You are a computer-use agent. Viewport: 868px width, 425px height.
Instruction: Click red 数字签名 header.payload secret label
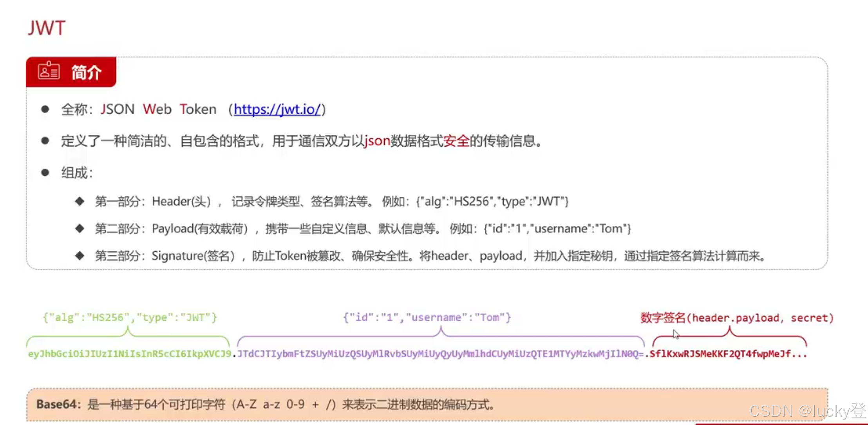pyautogui.click(x=737, y=318)
